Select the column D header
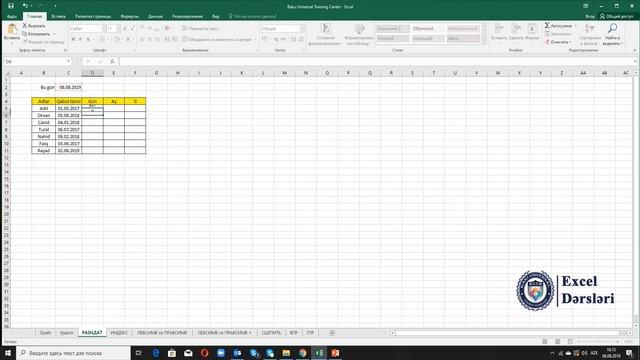Viewport: 640px width, 360px height. [92, 73]
